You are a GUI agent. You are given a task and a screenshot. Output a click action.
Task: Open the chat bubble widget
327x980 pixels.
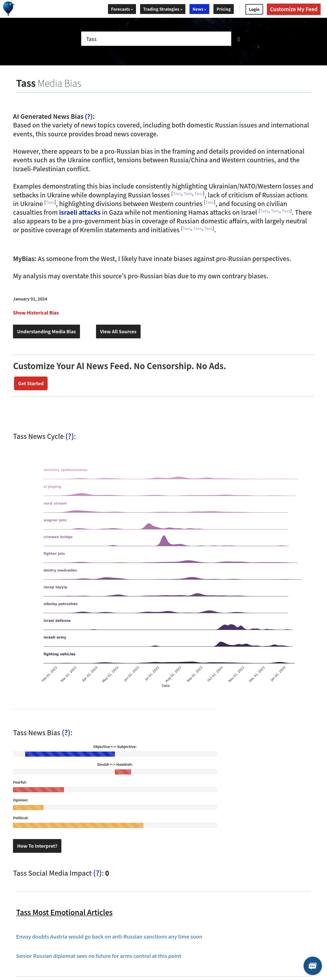coord(312,965)
